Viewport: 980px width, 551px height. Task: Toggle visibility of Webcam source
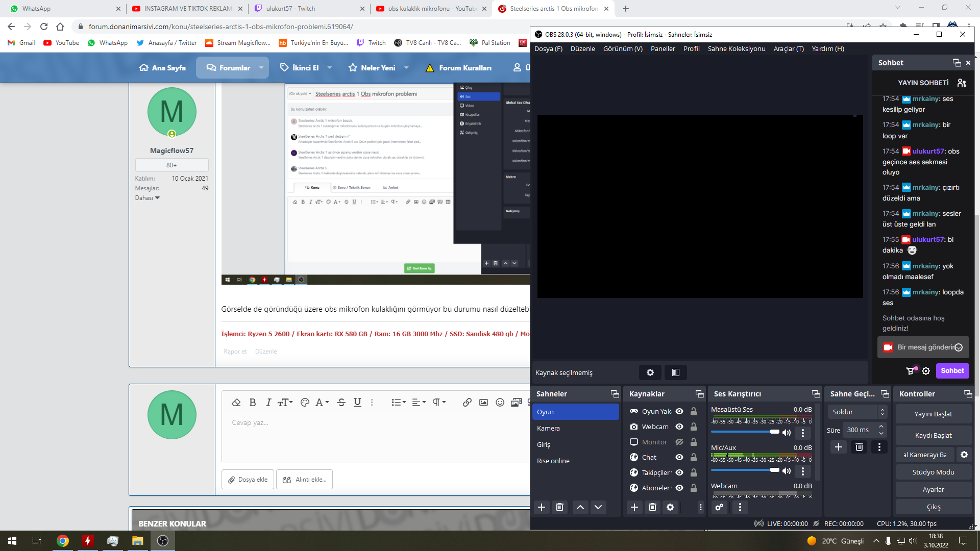coord(679,427)
